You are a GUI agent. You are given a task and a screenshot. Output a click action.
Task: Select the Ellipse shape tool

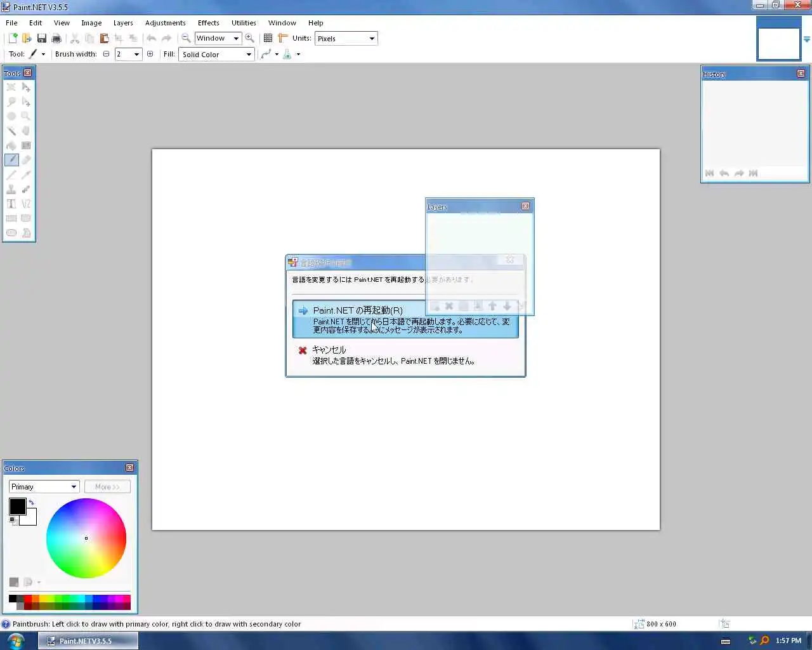point(11,233)
